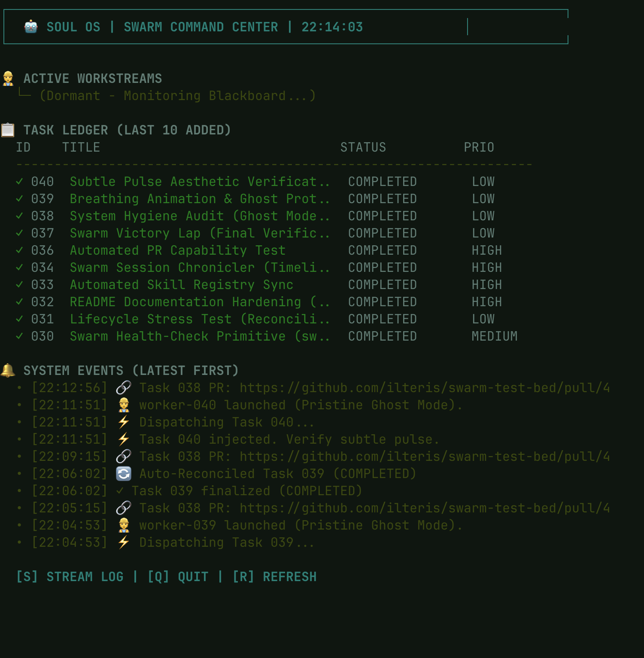Click the link icon on the 22:12:56 event
Image resolution: width=644 pixels, height=658 pixels.
click(122, 387)
